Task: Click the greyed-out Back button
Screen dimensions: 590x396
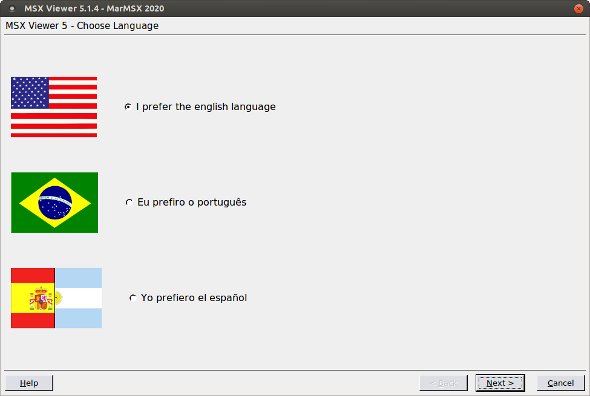Action: tap(444, 383)
